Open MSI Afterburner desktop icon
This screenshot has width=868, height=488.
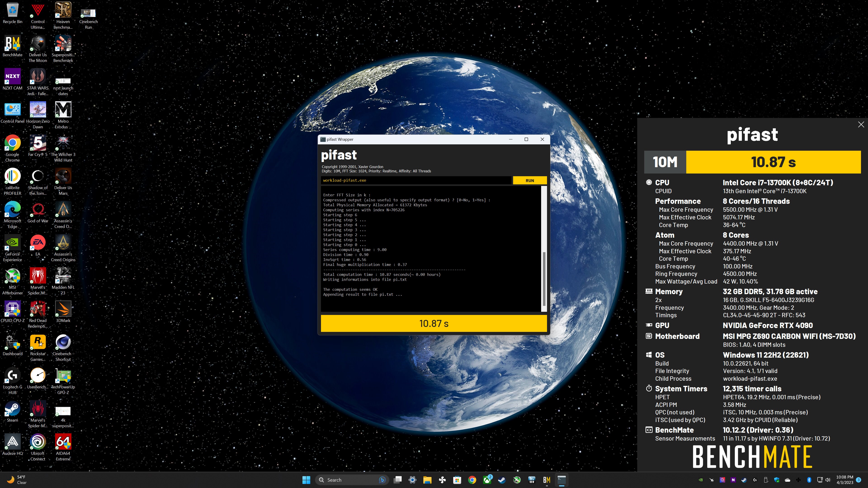(12, 282)
